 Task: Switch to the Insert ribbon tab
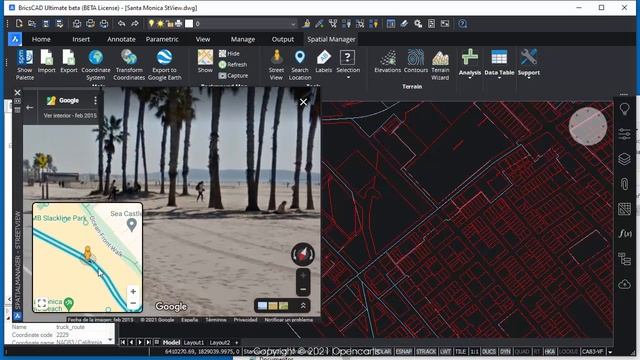click(81, 39)
